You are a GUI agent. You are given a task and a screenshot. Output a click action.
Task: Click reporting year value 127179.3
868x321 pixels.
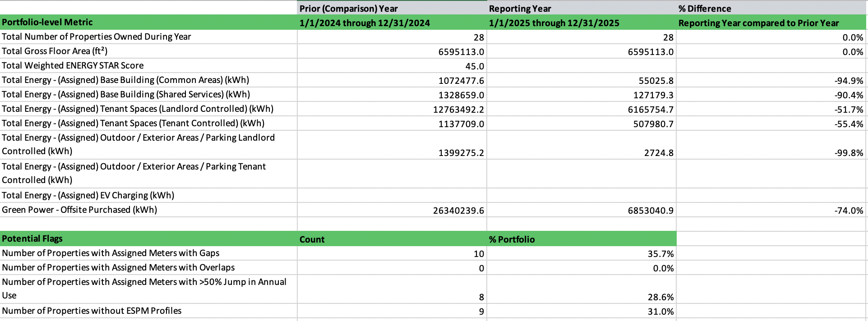click(582, 95)
